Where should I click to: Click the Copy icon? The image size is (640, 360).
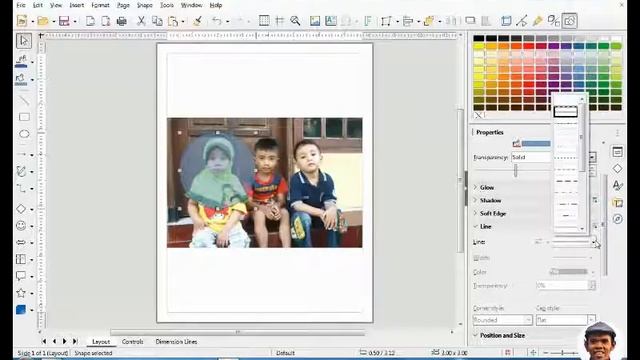[157, 21]
